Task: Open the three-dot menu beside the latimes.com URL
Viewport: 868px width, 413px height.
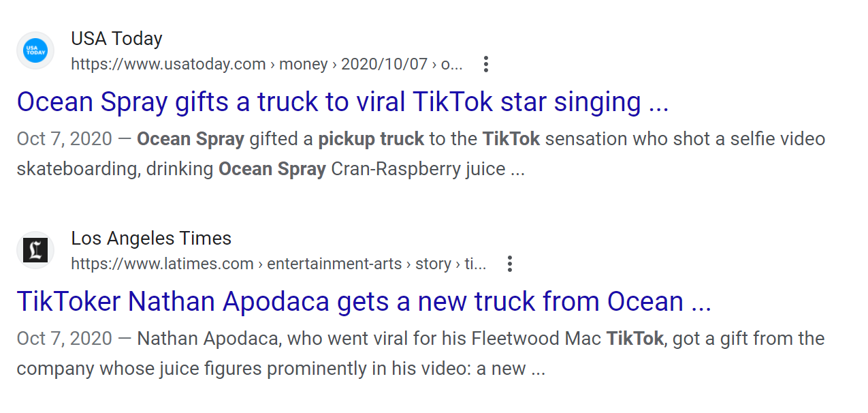Action: point(509,264)
